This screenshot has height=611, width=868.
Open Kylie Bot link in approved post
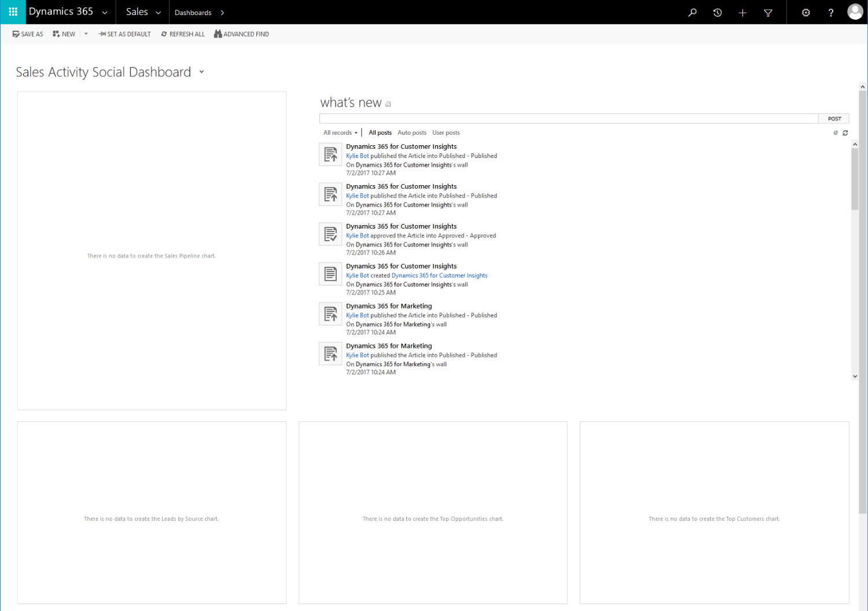tap(357, 235)
